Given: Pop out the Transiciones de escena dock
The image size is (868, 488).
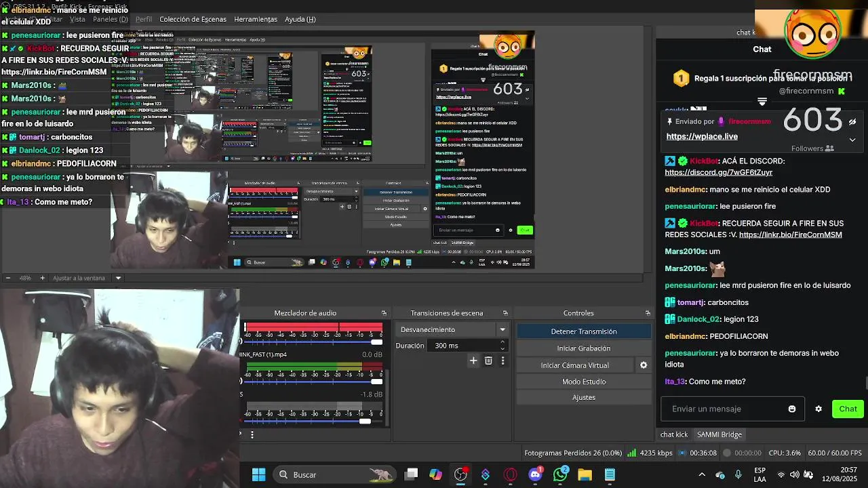Looking at the screenshot, I should [505, 313].
